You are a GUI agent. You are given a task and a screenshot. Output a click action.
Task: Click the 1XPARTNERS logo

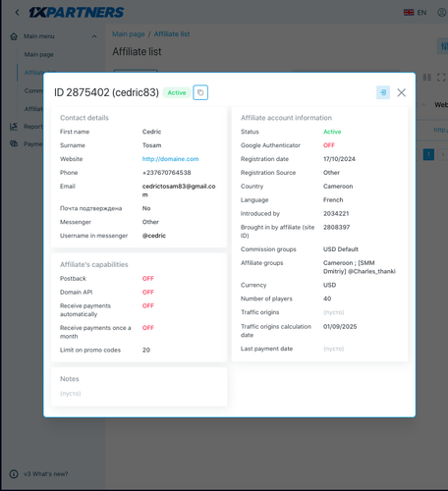pos(77,13)
